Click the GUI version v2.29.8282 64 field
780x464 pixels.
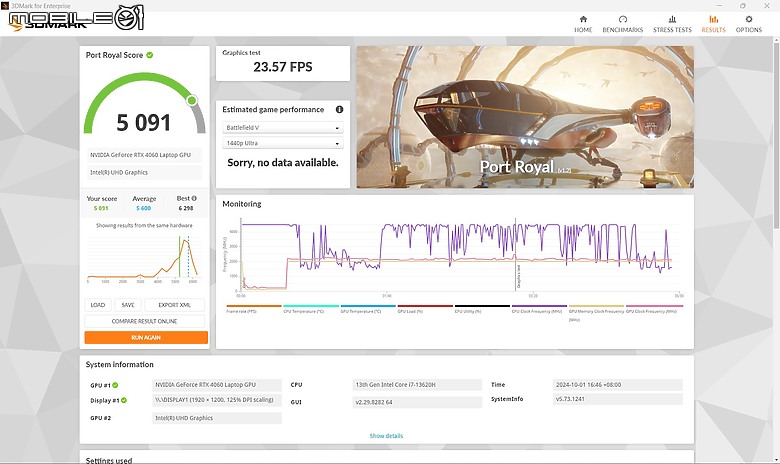[x=417, y=402]
